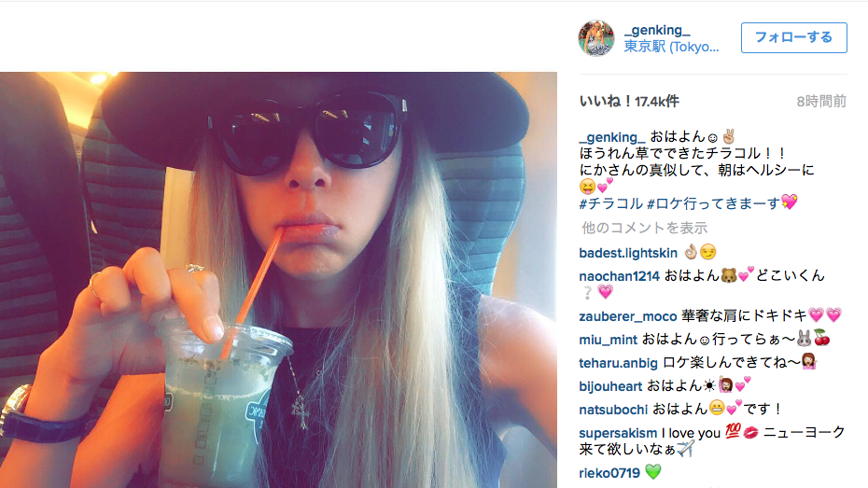The width and height of the screenshot is (868, 488).
Task: Open the _genking_ username in the caption
Action: [x=612, y=137]
